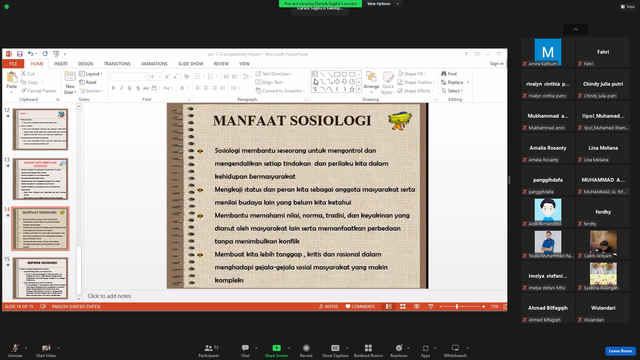Expand chat options arrow next to Chat
640x360 pixels.
[x=256, y=348]
